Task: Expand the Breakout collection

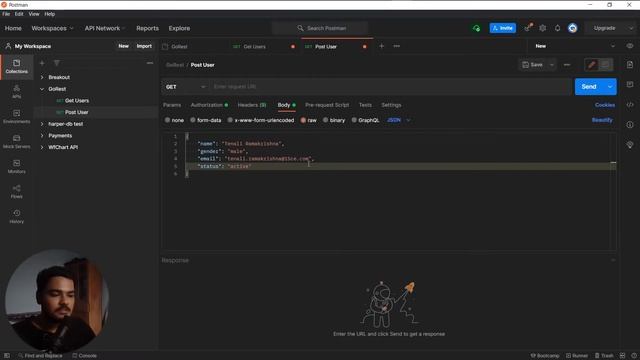Action: pyautogui.click(x=42, y=77)
